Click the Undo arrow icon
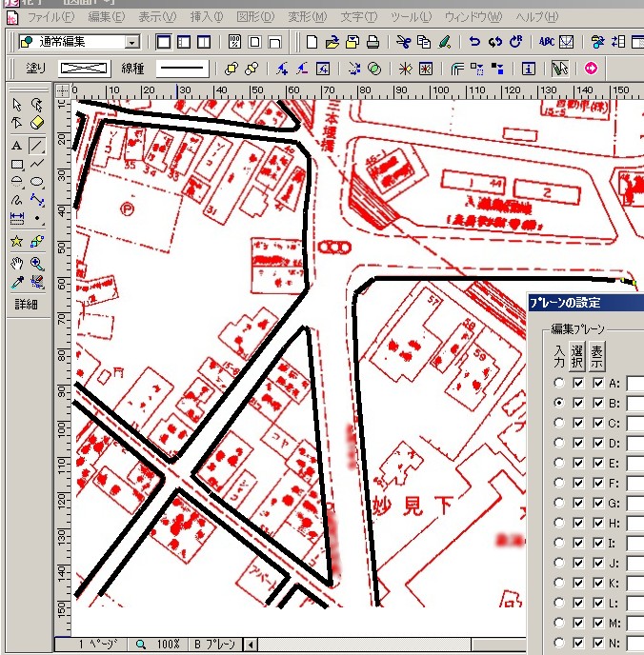644x655 pixels. (474, 42)
